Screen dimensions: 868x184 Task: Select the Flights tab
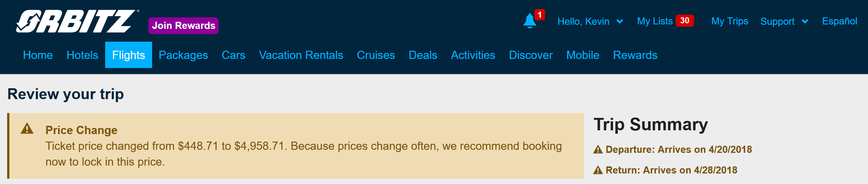coord(128,55)
